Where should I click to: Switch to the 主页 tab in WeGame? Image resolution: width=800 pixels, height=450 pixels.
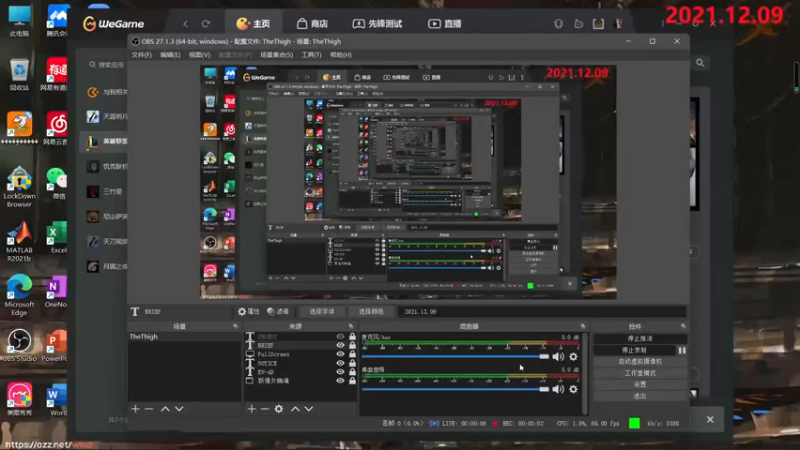254,23
